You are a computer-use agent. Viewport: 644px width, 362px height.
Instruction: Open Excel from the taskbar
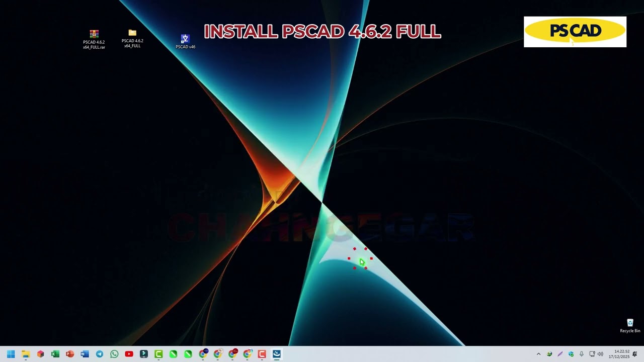tap(55, 354)
